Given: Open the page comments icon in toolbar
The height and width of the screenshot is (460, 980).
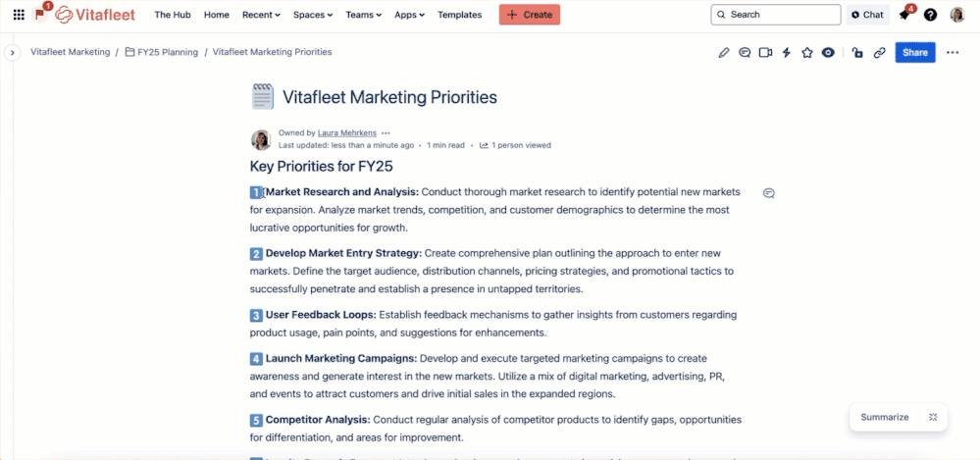Looking at the screenshot, I should pyautogui.click(x=745, y=53).
